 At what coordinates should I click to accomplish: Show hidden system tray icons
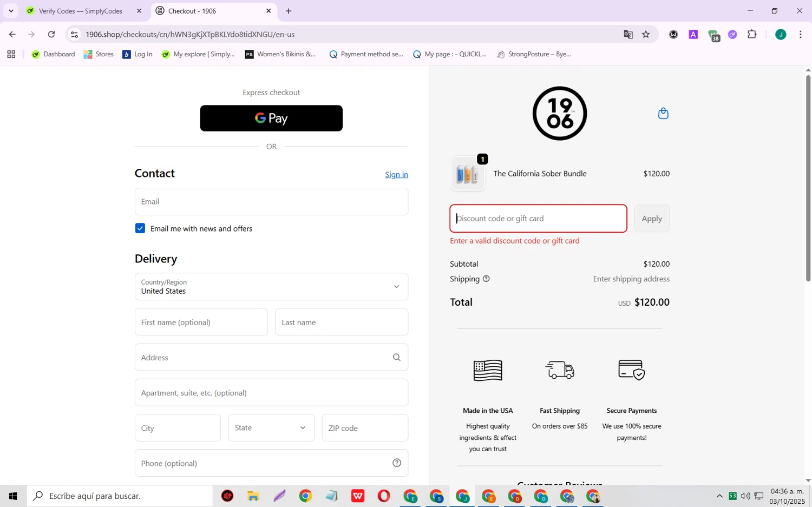[x=719, y=496]
